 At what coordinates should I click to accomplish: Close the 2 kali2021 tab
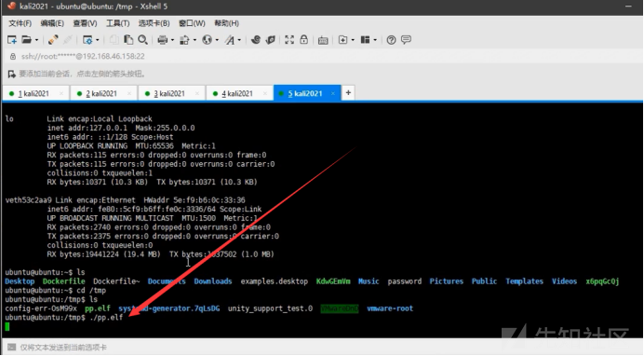[x=129, y=94]
